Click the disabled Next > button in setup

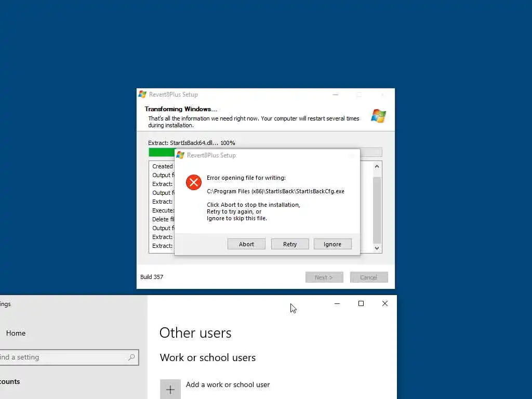(x=324, y=277)
